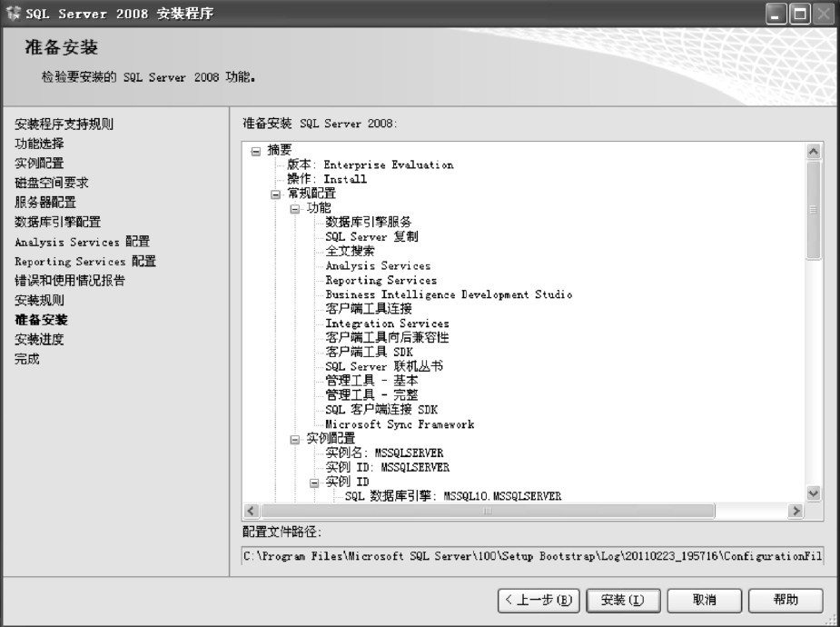Select the 完成 step
This screenshot has height=627, width=840.
tap(26, 359)
